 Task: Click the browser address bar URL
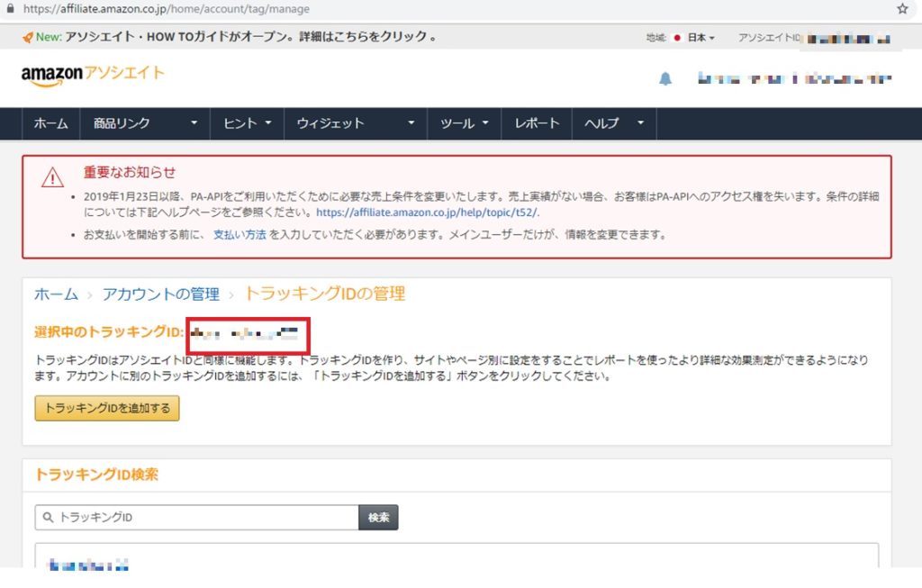pyautogui.click(x=167, y=9)
